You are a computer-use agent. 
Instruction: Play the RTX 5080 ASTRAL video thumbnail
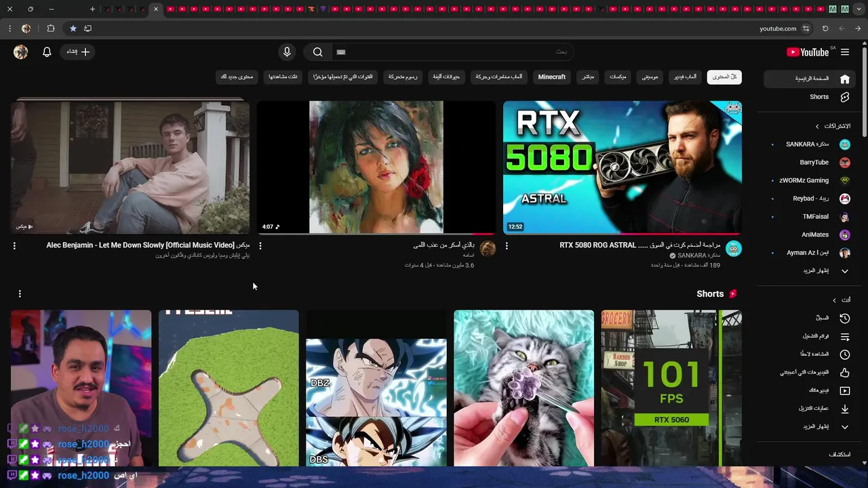[x=623, y=167]
